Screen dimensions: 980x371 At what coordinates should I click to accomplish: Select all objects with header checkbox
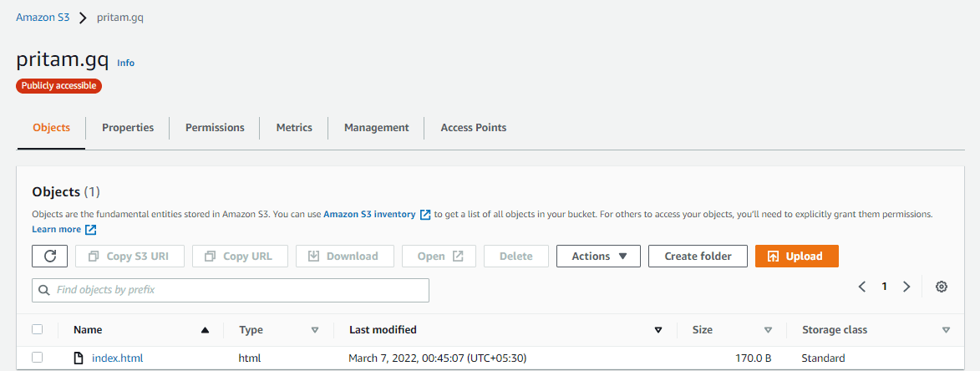(x=38, y=329)
